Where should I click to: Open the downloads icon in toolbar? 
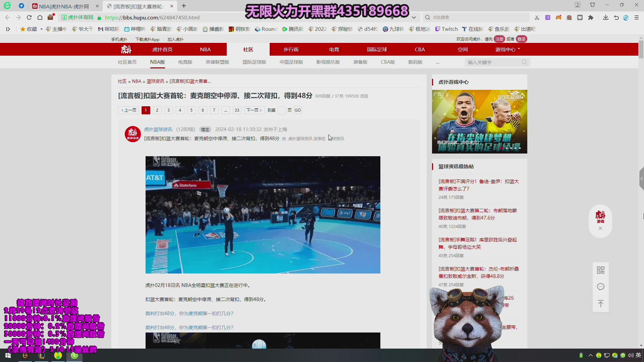pyautogui.click(x=606, y=17)
